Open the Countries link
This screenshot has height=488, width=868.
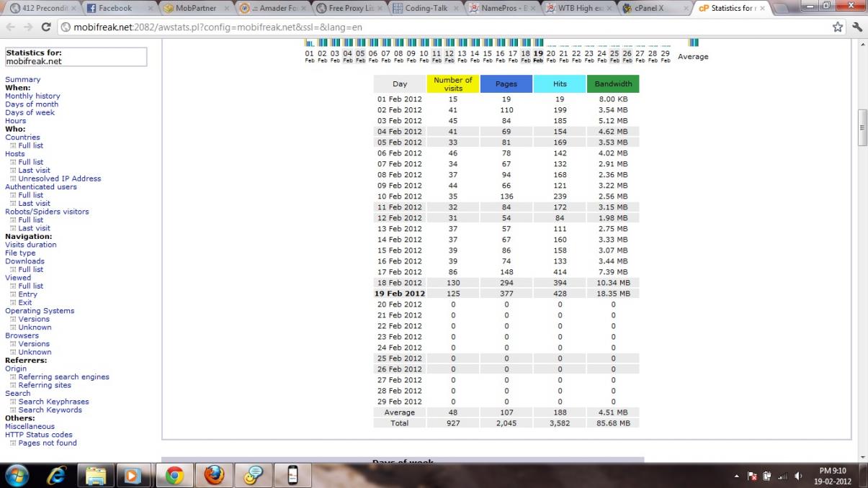[x=22, y=137]
